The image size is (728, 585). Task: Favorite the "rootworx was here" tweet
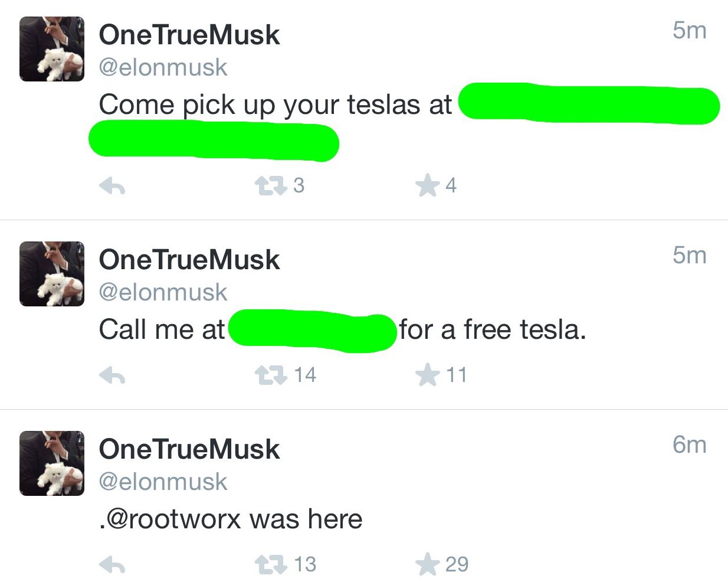pyautogui.click(x=427, y=565)
